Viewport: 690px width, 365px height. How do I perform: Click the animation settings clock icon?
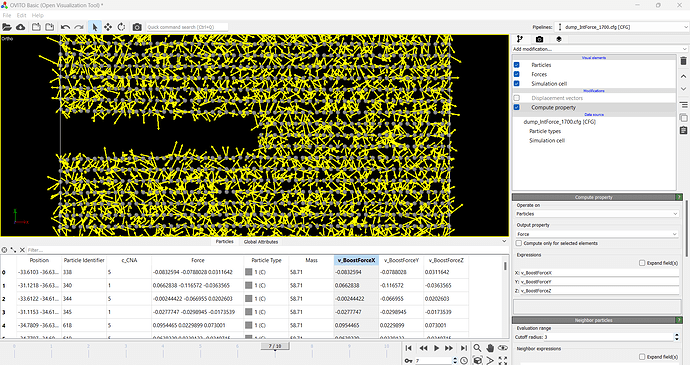(464, 361)
